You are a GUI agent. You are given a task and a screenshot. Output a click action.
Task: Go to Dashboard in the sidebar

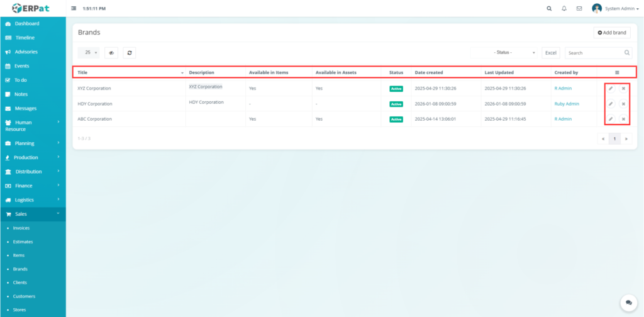[x=27, y=24]
